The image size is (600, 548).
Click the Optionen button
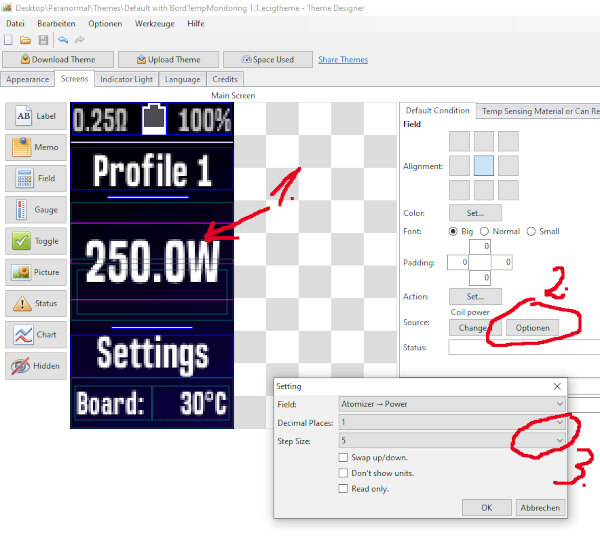pos(541,327)
